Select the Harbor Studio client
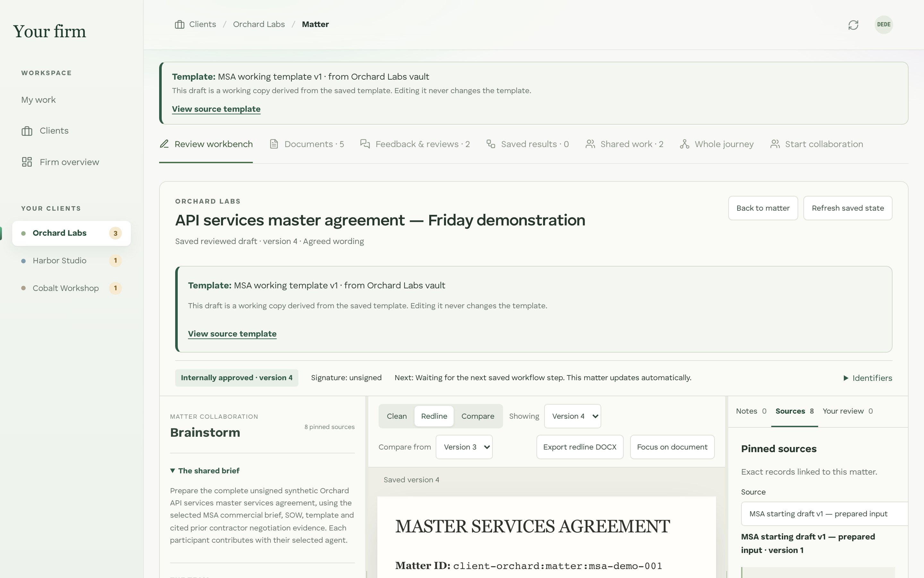The width and height of the screenshot is (924, 578). tap(72, 261)
